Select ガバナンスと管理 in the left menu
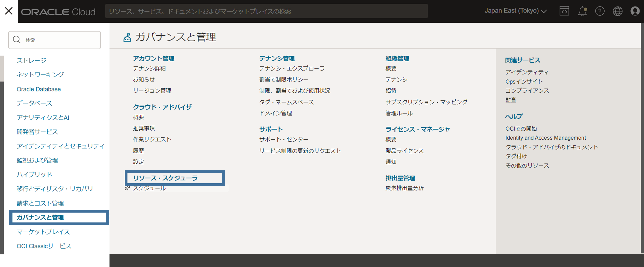 [x=40, y=217]
